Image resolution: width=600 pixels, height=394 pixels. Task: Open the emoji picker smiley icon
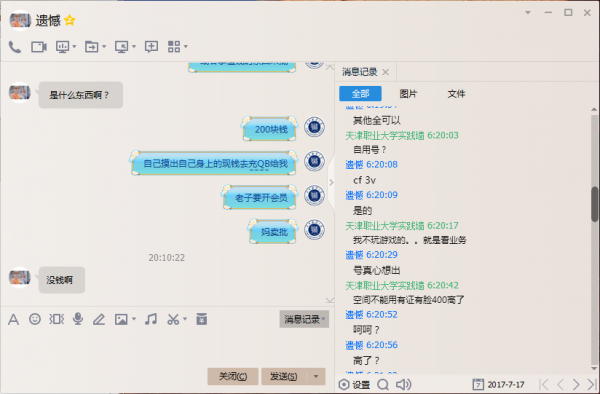[x=35, y=319]
